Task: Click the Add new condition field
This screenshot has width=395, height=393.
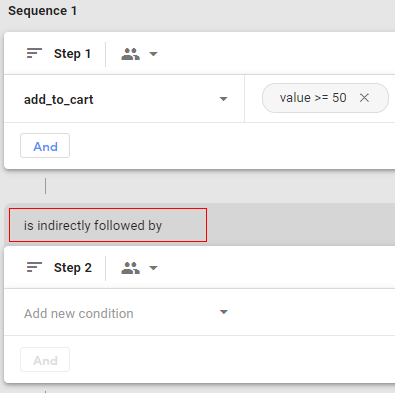Action: 124,312
